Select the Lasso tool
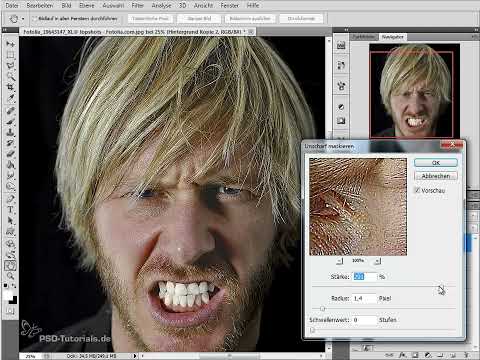The width and height of the screenshot is (480, 360). pos(10,66)
